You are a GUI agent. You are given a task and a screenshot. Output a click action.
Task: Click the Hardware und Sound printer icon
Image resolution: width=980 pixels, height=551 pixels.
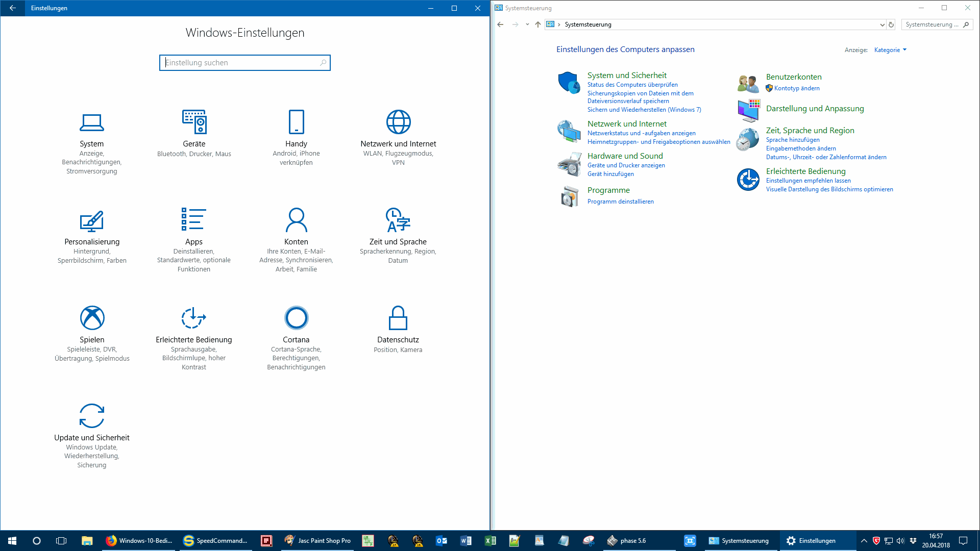569,164
